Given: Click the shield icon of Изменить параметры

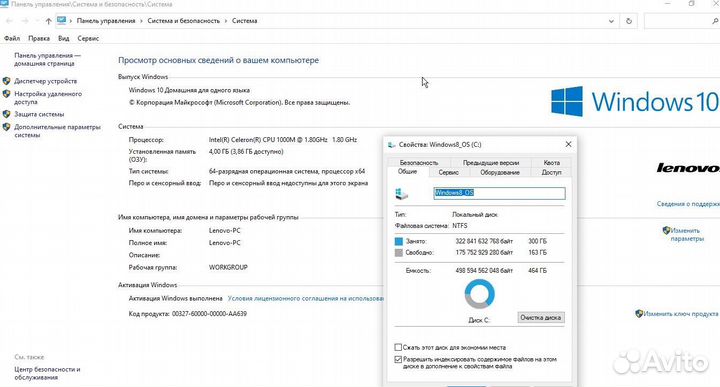Looking at the screenshot, I should (x=666, y=230).
